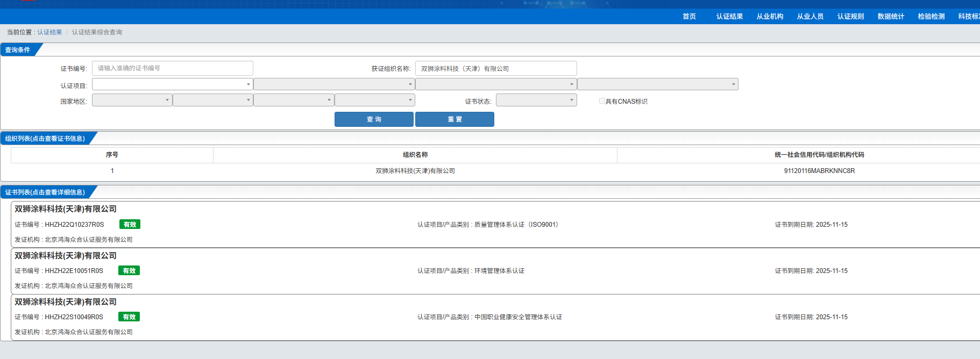Select the 查询条件 section tab
Image resolution: width=980 pixels, height=359 pixels.
pyautogui.click(x=18, y=50)
